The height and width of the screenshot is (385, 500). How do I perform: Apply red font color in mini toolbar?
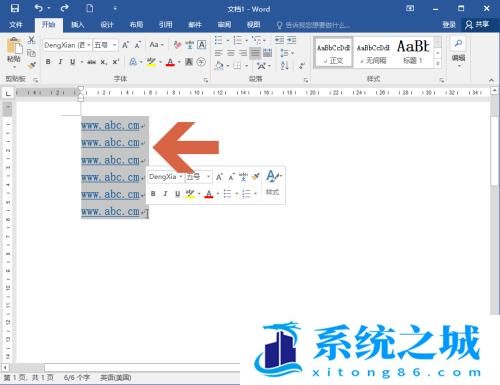209,193
